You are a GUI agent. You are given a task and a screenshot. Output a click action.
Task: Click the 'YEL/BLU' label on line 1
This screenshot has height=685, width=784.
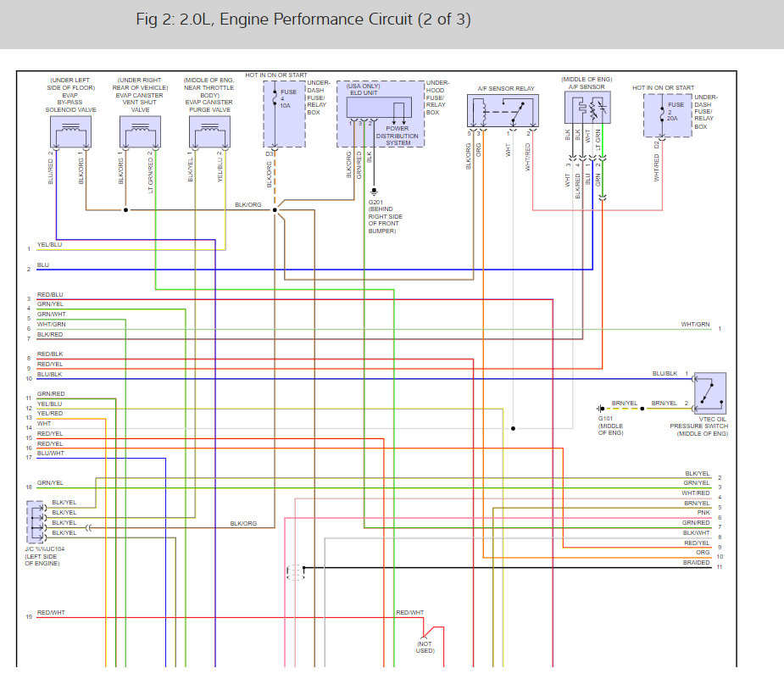[x=49, y=244]
